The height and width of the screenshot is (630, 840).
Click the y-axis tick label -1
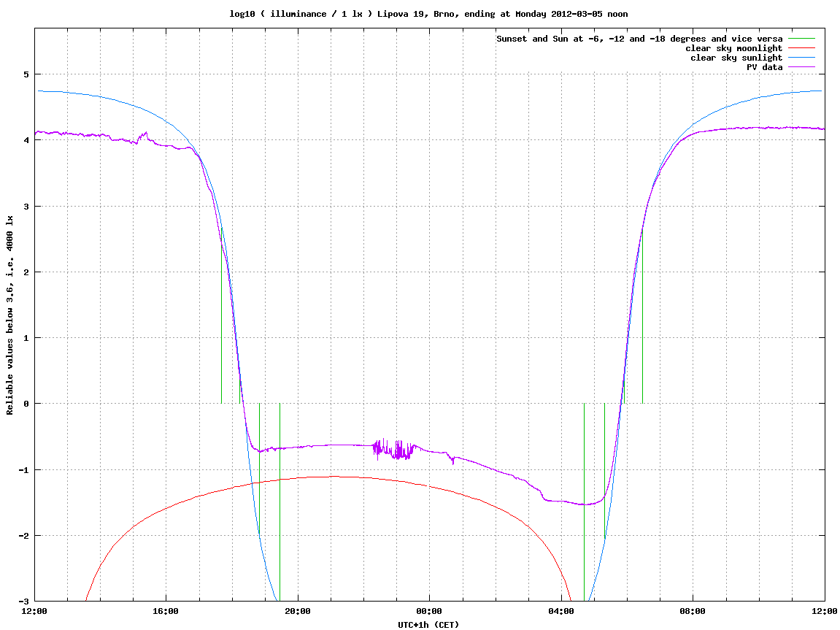pos(23,470)
